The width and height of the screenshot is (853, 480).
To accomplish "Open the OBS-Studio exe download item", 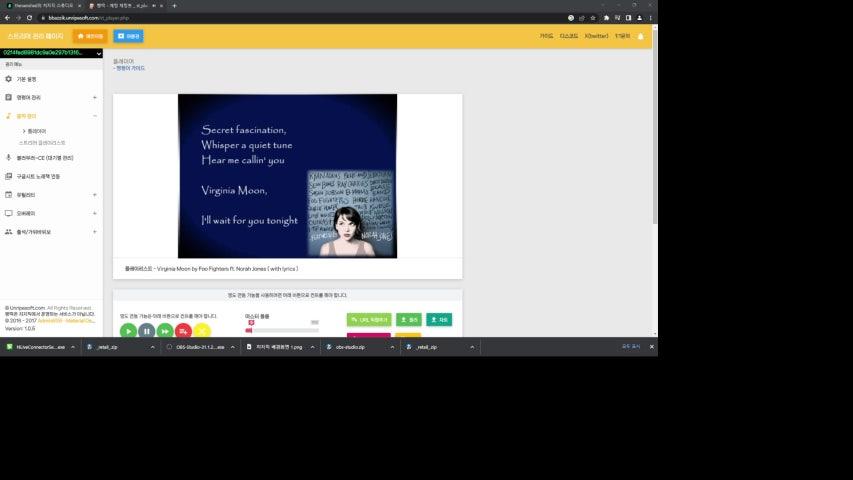I will (x=196, y=347).
